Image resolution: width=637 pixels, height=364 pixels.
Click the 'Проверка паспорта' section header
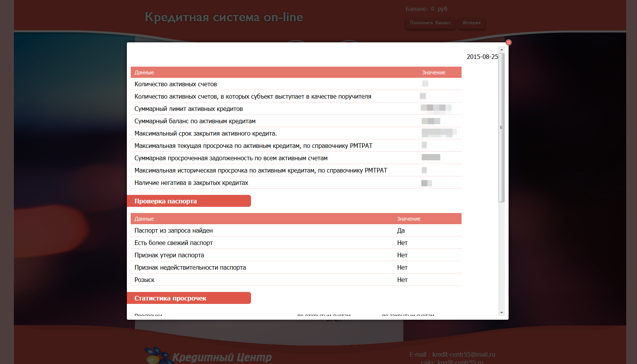point(189,201)
